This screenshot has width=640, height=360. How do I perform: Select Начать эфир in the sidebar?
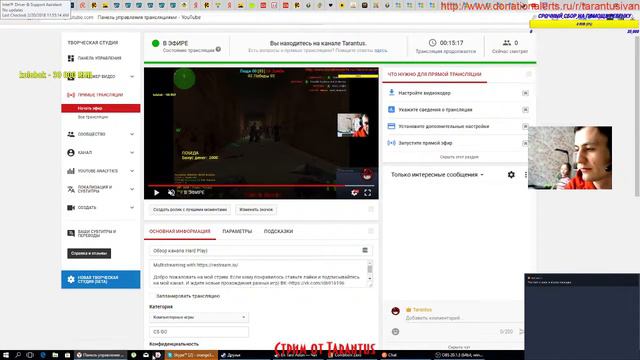(101, 108)
